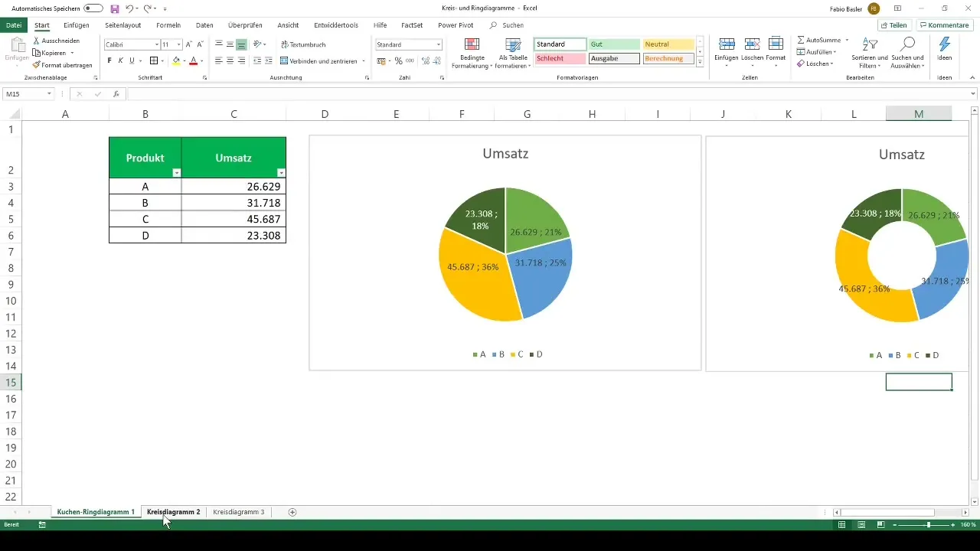Open the Standard number format dropdown
The width and height of the screenshot is (980, 551).
pos(438,44)
